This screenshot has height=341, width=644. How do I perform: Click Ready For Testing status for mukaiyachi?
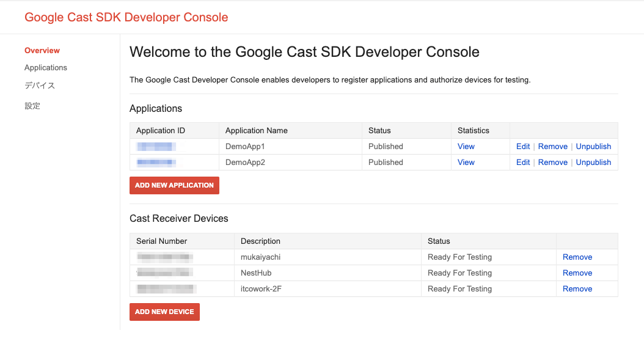pos(459,257)
